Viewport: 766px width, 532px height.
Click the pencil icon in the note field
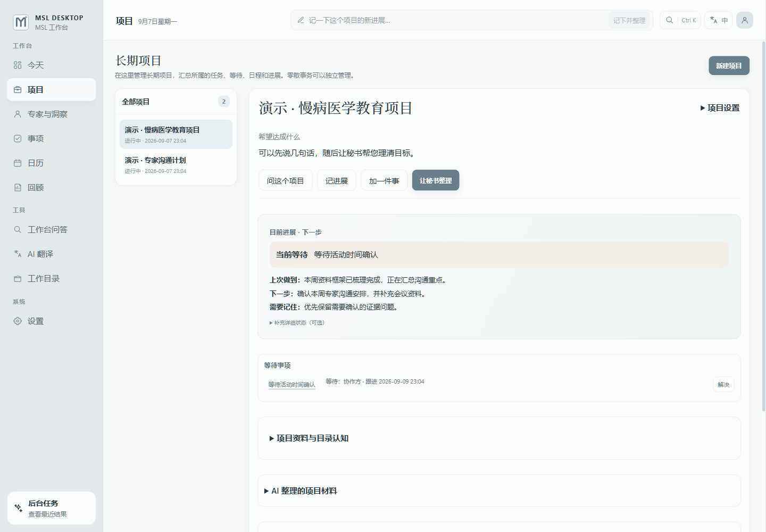(x=301, y=20)
